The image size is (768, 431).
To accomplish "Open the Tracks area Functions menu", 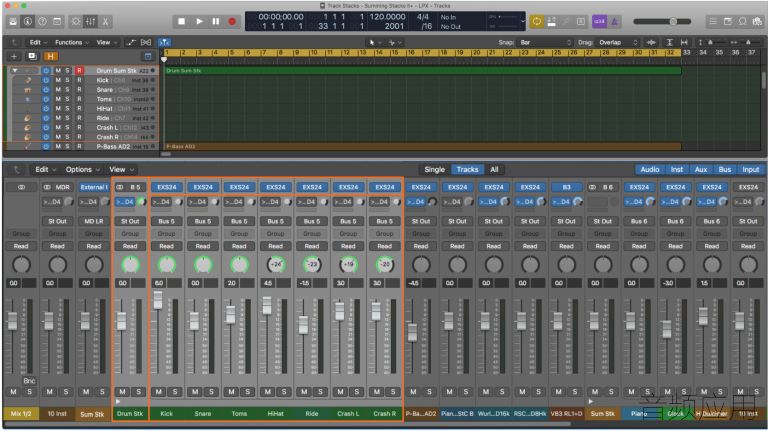I will tap(72, 43).
